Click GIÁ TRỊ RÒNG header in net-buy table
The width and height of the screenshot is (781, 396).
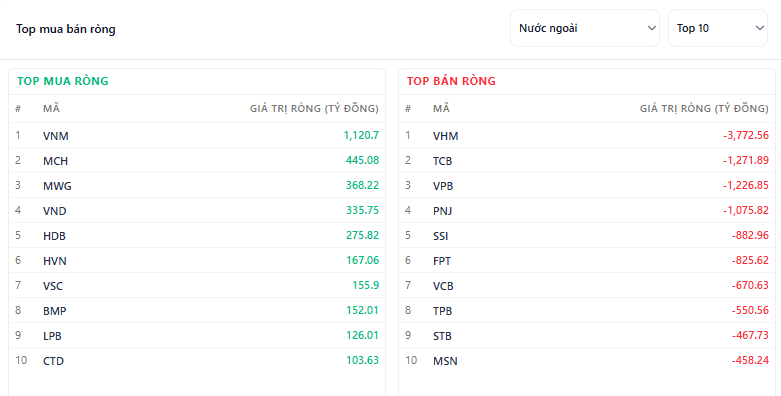click(314, 108)
